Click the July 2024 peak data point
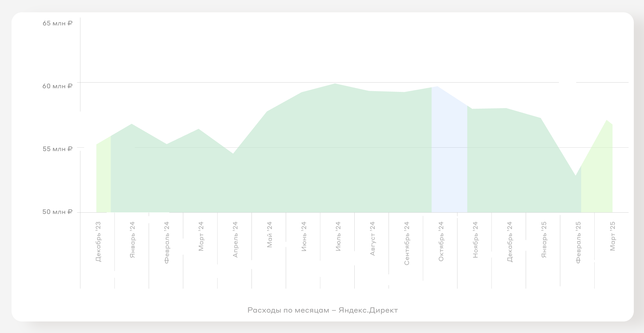Screen dimensions: 644x333 [335, 84]
